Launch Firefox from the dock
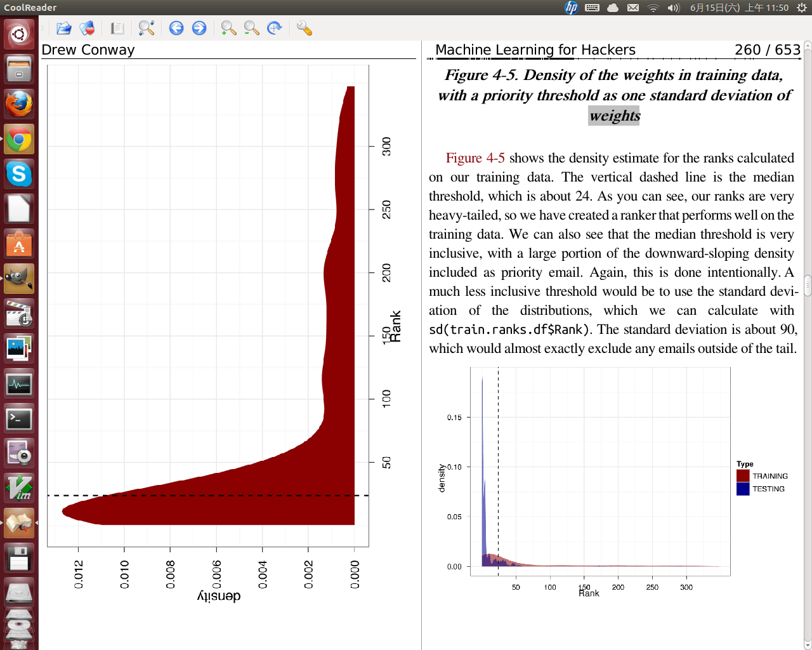The width and height of the screenshot is (812, 650). pyautogui.click(x=19, y=104)
